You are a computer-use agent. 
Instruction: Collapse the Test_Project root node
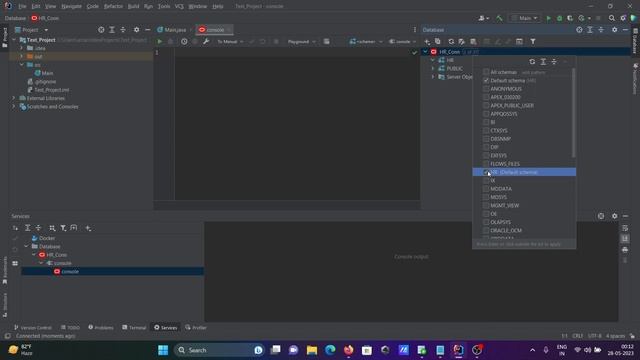click(x=13, y=40)
